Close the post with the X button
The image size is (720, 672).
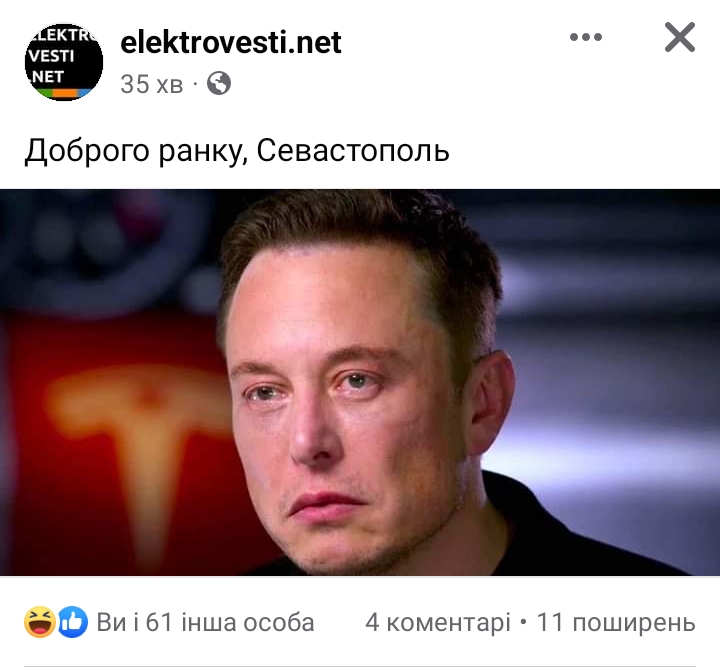click(x=680, y=37)
